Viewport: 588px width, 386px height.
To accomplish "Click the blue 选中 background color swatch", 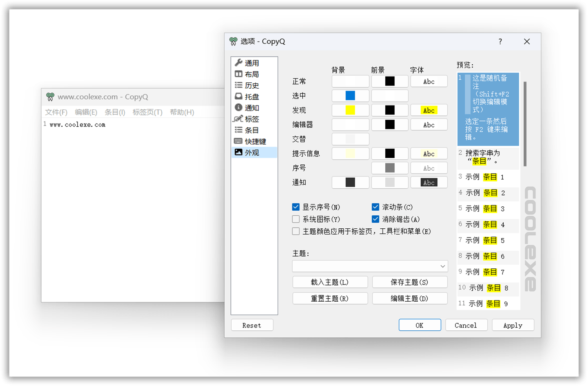I will pos(350,95).
